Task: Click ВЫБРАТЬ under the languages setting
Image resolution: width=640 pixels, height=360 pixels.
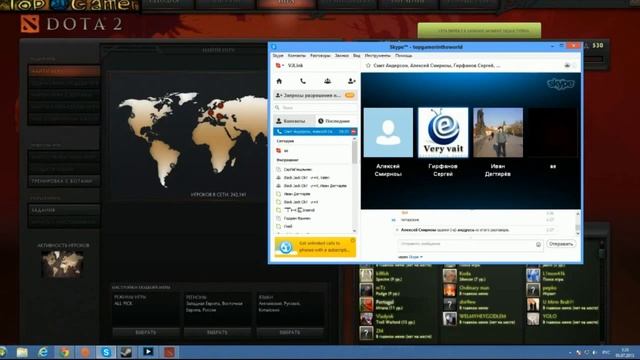Action: 290,332
